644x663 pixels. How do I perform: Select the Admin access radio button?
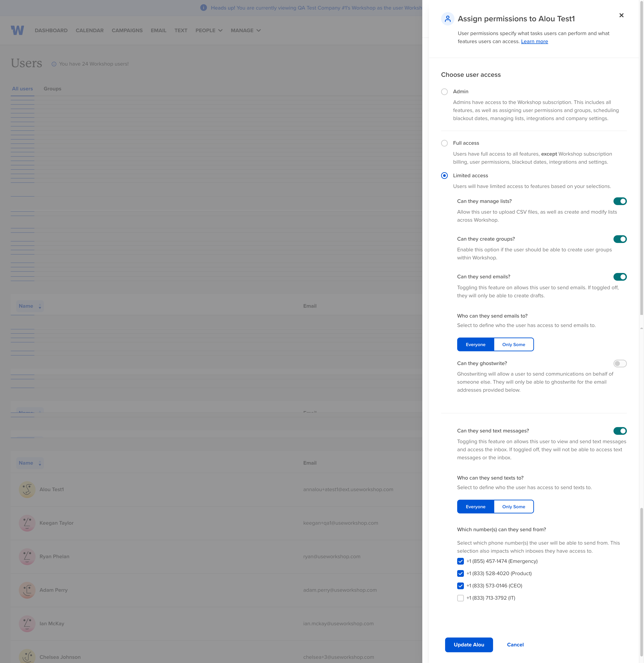(444, 92)
